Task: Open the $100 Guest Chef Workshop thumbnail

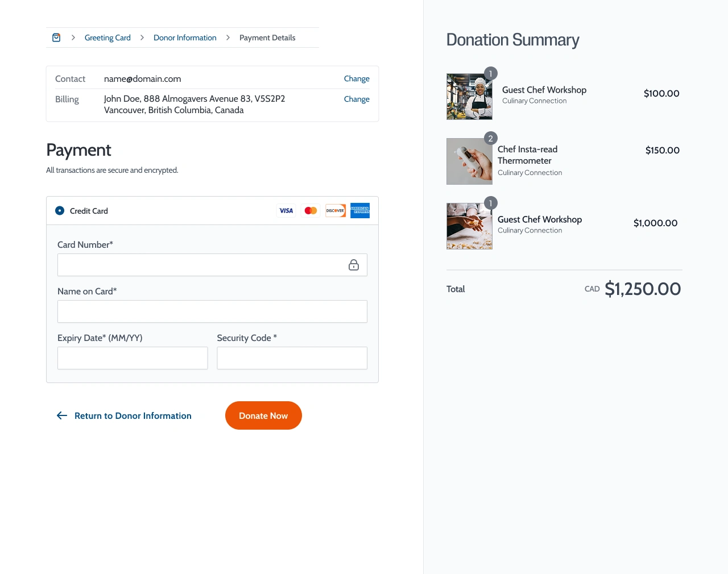Action: point(469,97)
